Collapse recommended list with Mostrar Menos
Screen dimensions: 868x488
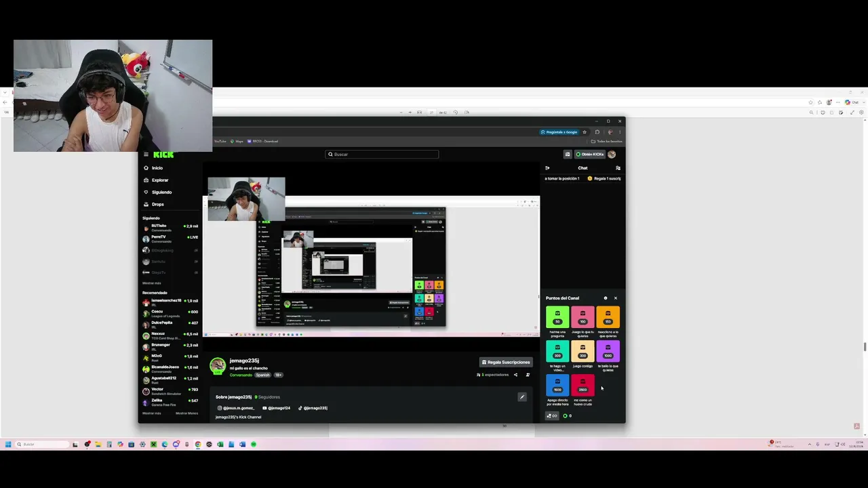[x=186, y=413]
